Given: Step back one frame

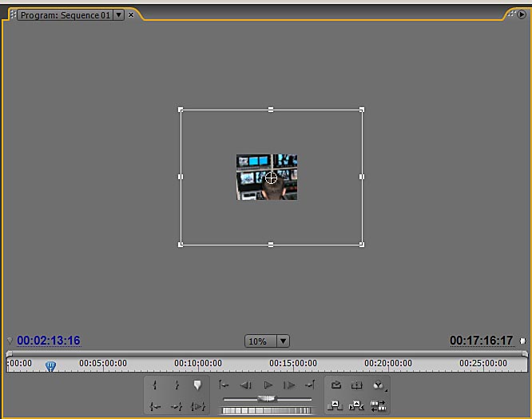Looking at the screenshot, I should coord(246,385).
